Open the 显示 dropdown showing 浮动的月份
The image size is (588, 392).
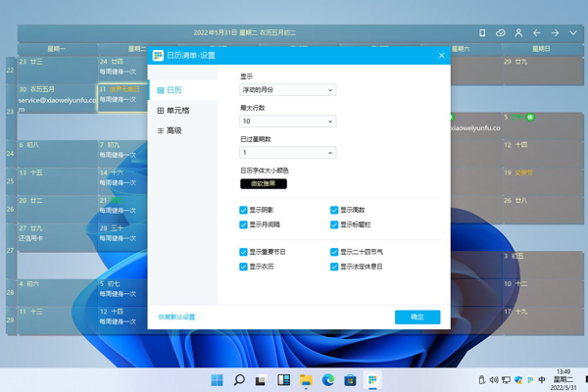pyautogui.click(x=288, y=90)
